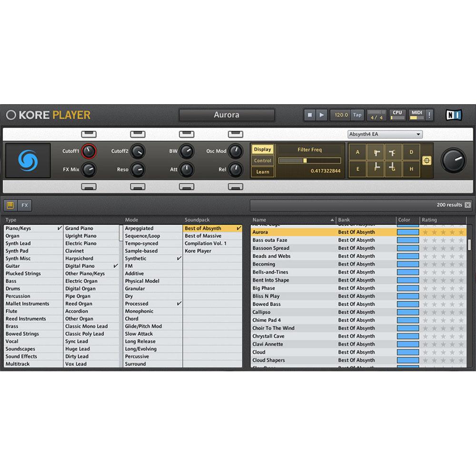Click the Cutoff1 knob
476x476 pixels.
coord(89,151)
